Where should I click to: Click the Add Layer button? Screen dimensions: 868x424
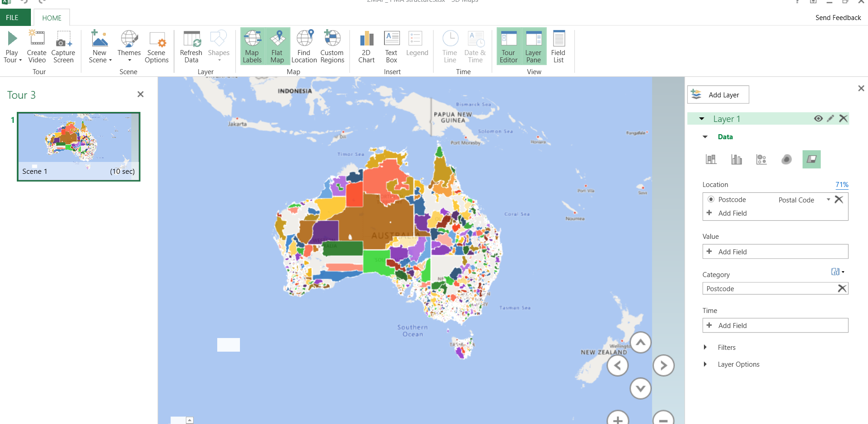[718, 95]
